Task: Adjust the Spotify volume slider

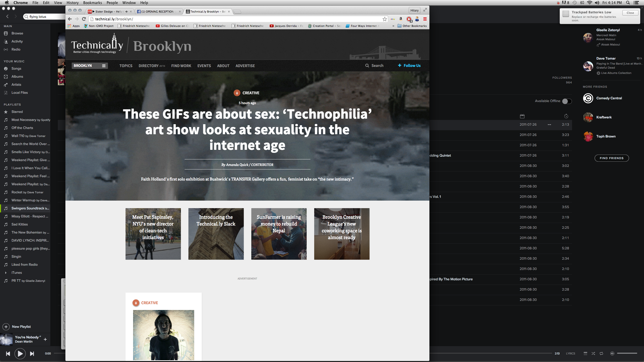Action: (x=627, y=353)
